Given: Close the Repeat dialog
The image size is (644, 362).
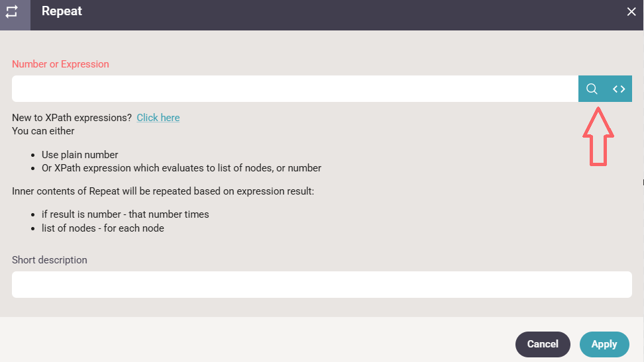Looking at the screenshot, I should tap(631, 12).
